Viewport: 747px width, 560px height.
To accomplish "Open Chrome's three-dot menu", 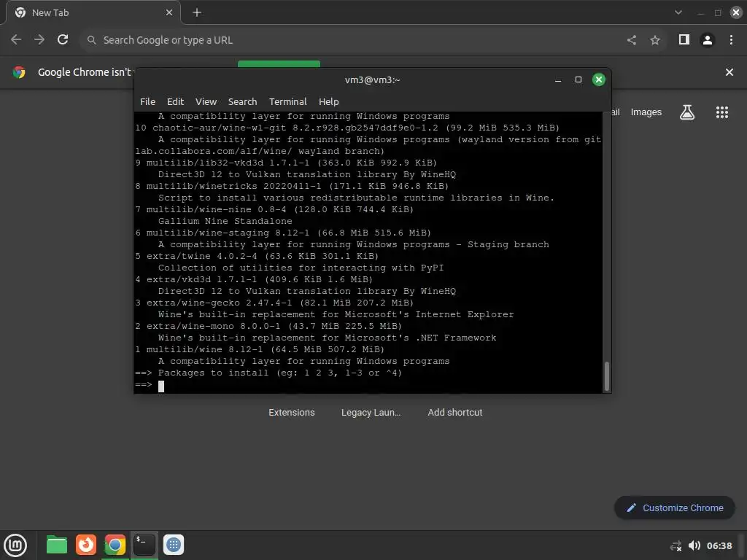I will pyautogui.click(x=731, y=40).
